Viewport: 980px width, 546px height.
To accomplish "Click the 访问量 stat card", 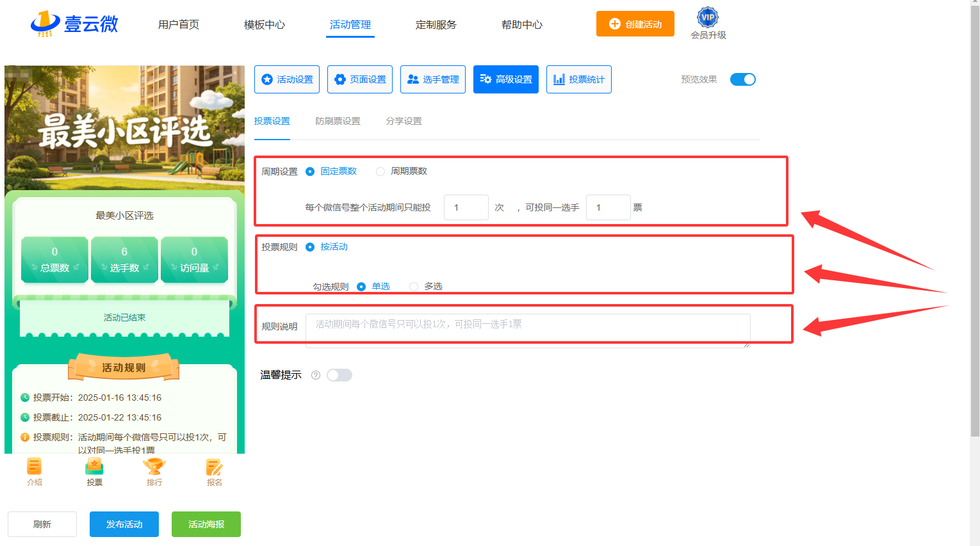I will point(194,260).
